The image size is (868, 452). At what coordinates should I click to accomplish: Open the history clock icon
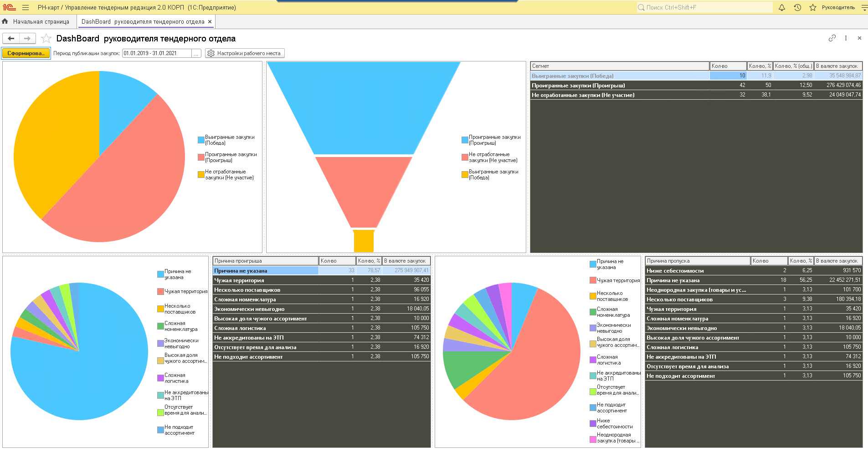(797, 7)
